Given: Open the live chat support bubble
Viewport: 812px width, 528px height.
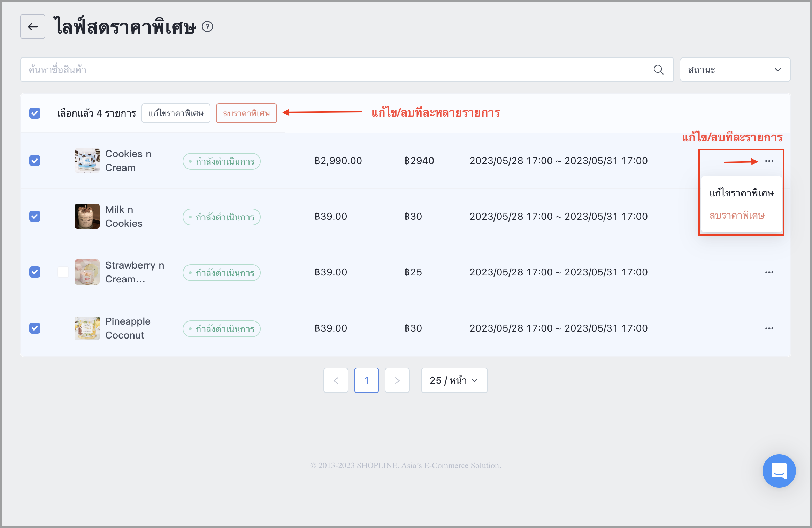Looking at the screenshot, I should [779, 471].
